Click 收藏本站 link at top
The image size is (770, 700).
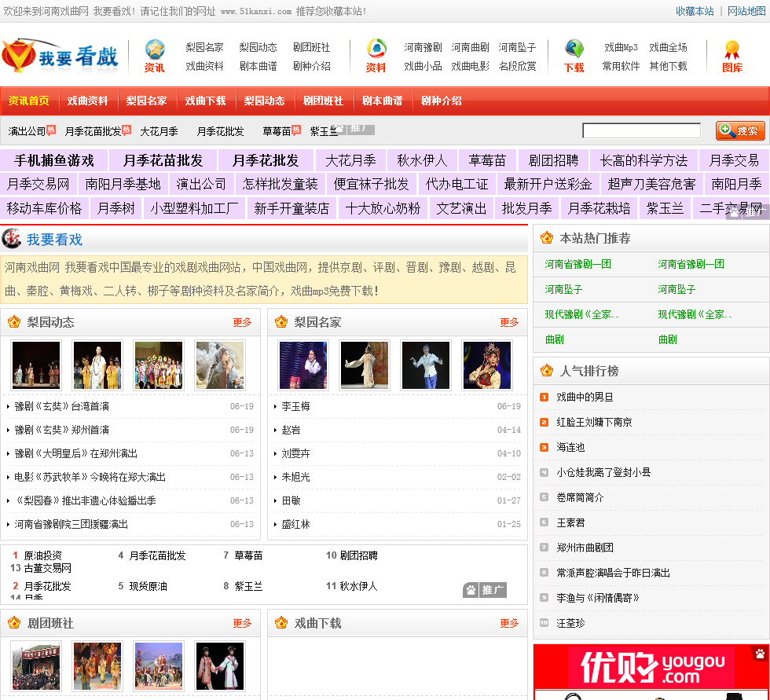(x=695, y=11)
